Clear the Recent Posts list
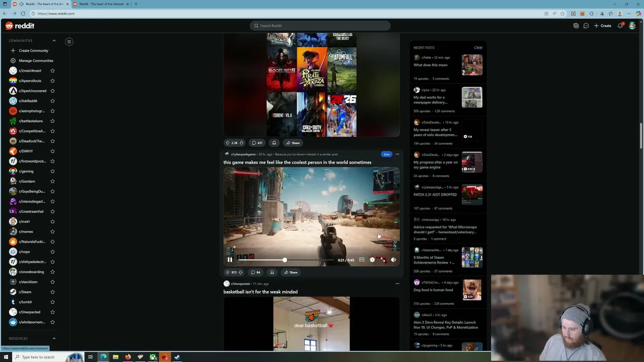644x362 pixels. (478, 48)
